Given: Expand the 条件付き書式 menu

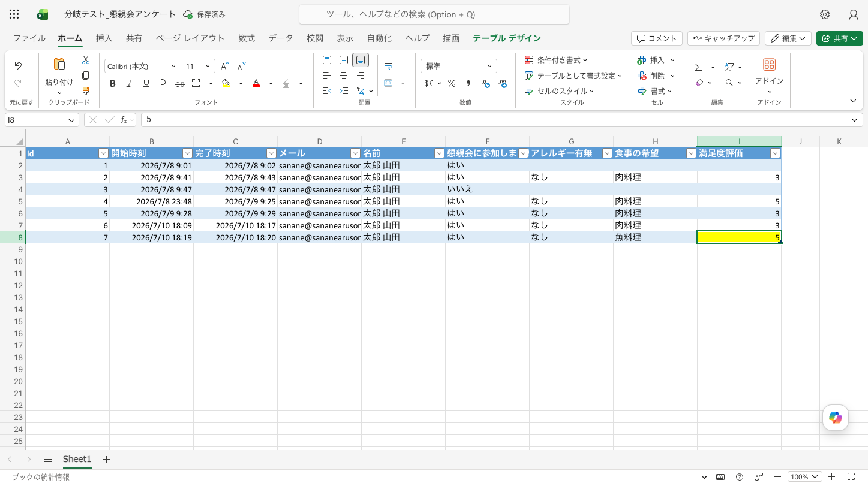Looking at the screenshot, I should [556, 60].
